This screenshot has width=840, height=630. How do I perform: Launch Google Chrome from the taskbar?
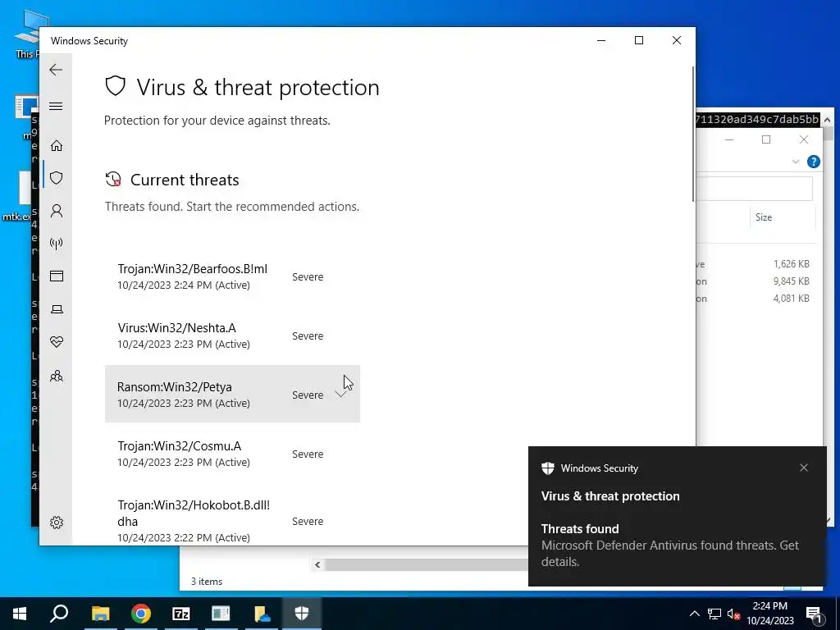pos(141,614)
